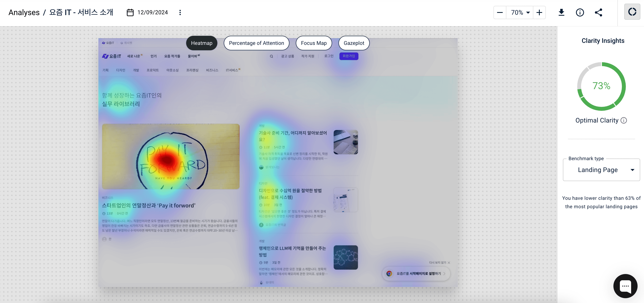Screen dimensions: 644x303
Task: Click the Optimal Clarity info icon
Action: point(623,121)
